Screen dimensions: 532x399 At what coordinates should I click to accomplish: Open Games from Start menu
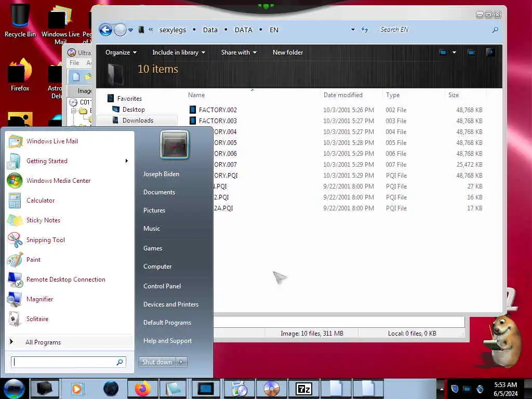click(153, 248)
